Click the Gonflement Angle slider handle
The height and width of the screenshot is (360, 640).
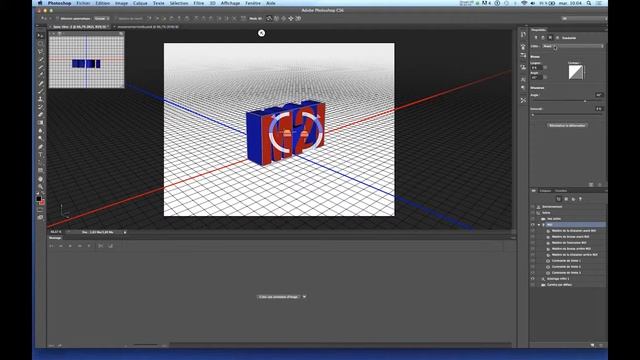tap(585, 101)
